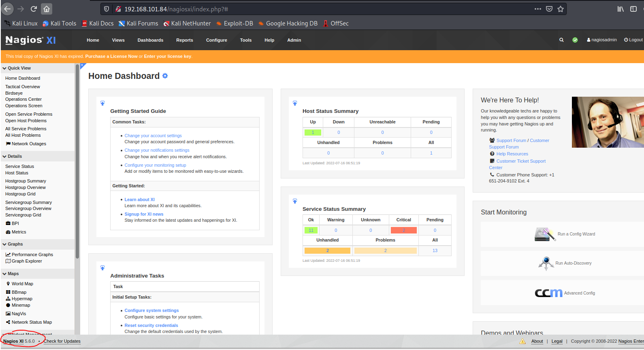Open the Nagios XI search magnifier
The image size is (644, 350).
(x=561, y=40)
